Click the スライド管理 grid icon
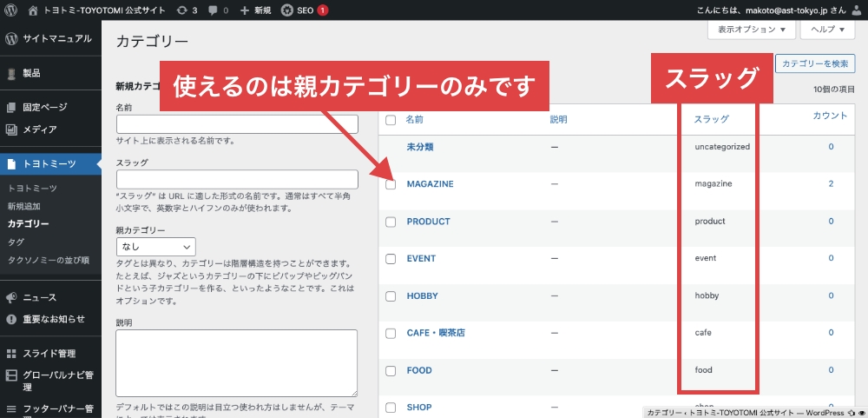Image resolution: width=868 pixels, height=418 pixels. (x=11, y=354)
